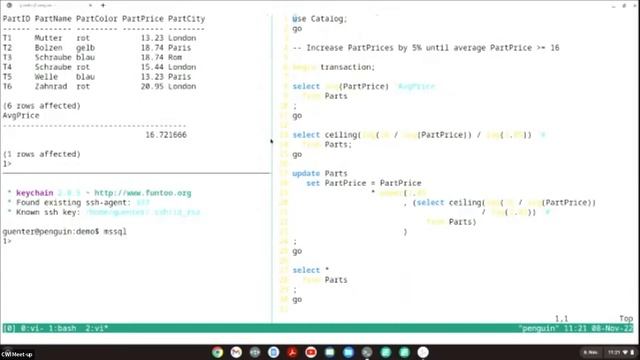
Task: Click the Welle part name
Action: [x=46, y=77]
